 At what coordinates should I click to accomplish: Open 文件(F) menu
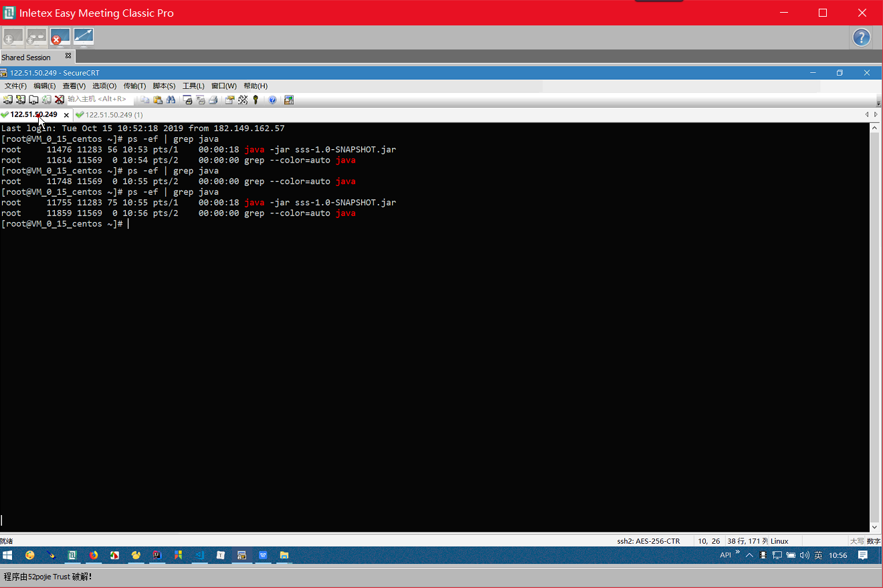point(15,86)
